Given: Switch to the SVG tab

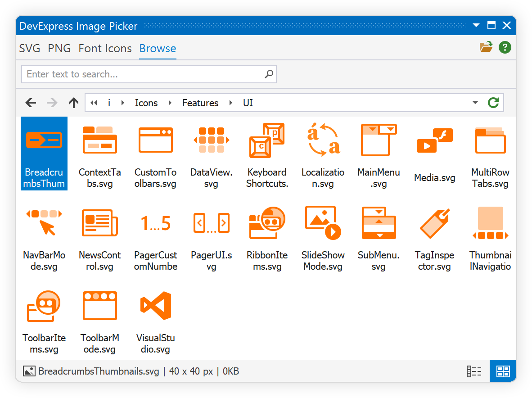Looking at the screenshot, I should pyautogui.click(x=30, y=49).
